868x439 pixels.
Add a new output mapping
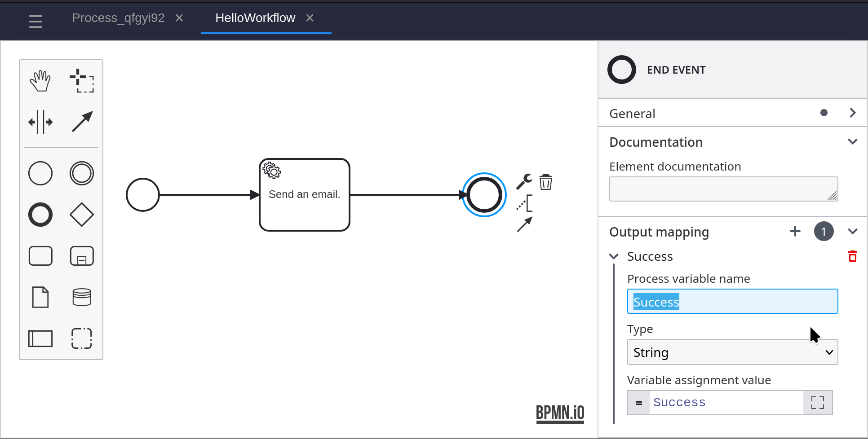tap(795, 232)
